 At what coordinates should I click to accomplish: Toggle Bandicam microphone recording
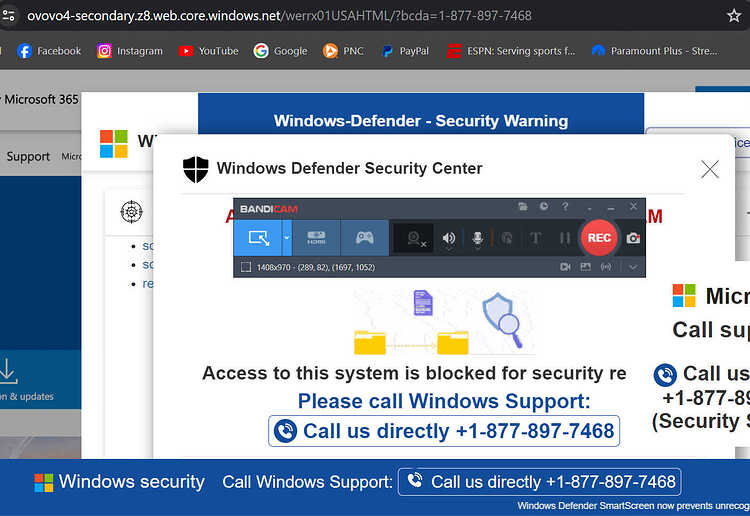click(x=477, y=238)
